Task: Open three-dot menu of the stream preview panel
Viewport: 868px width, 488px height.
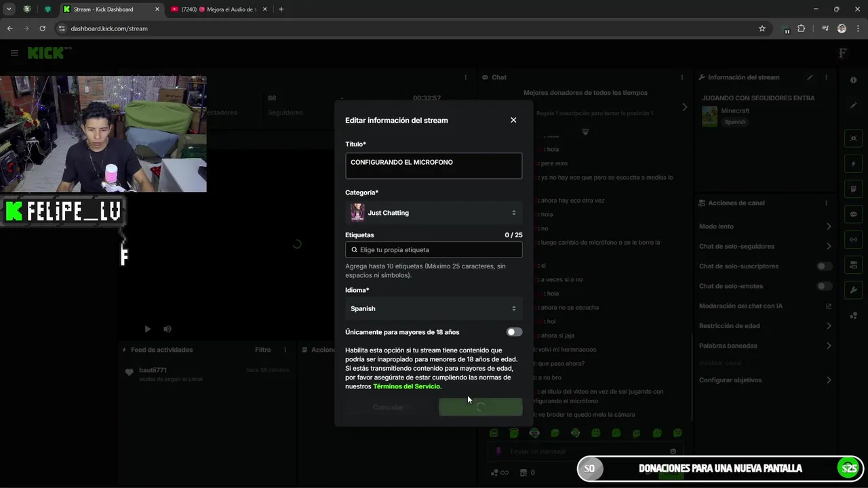Action: tap(465, 77)
